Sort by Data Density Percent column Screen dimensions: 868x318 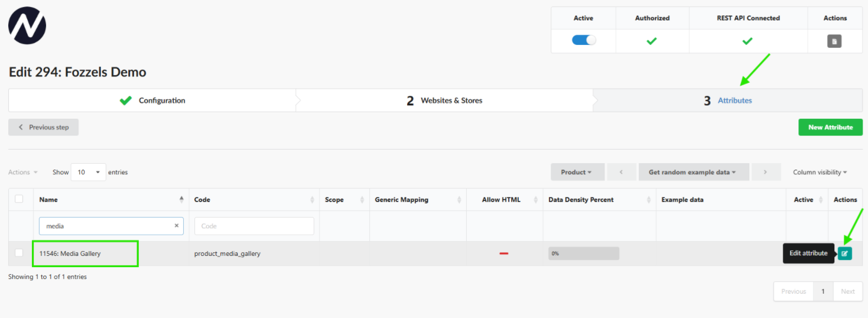(x=599, y=200)
